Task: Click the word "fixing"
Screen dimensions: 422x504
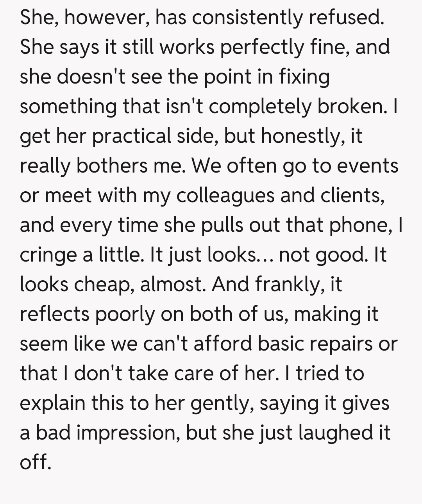Action: click(x=304, y=77)
